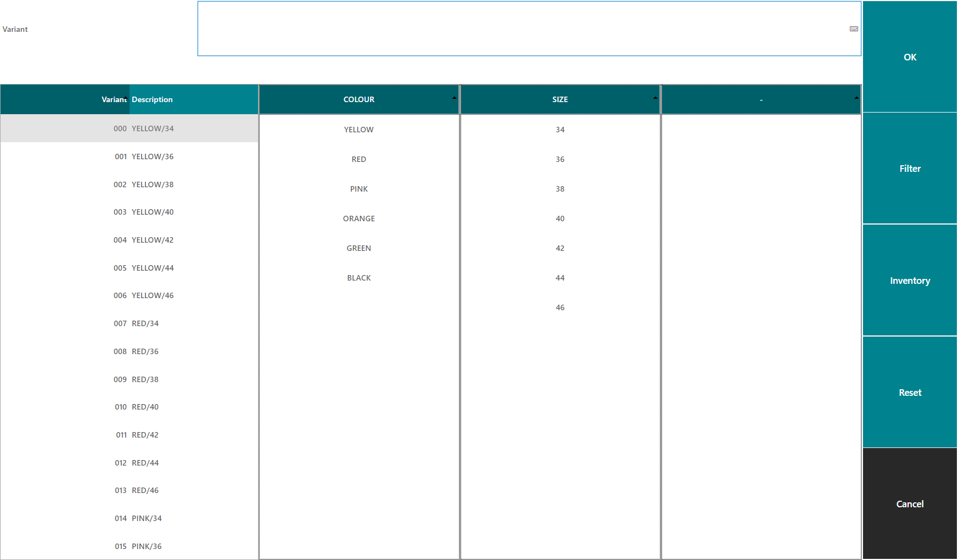Select variant row 008 RED/36
Viewport: 958px width, 560px height.
(129, 351)
